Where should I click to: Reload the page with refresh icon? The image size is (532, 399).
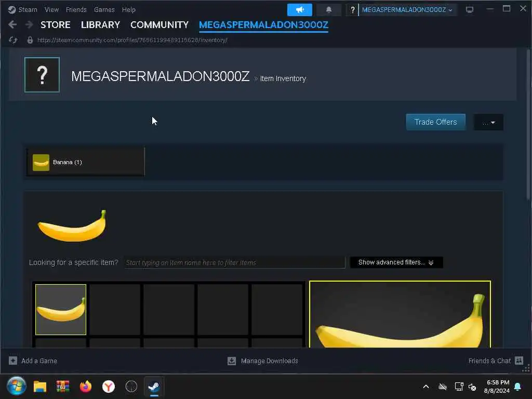(x=13, y=40)
